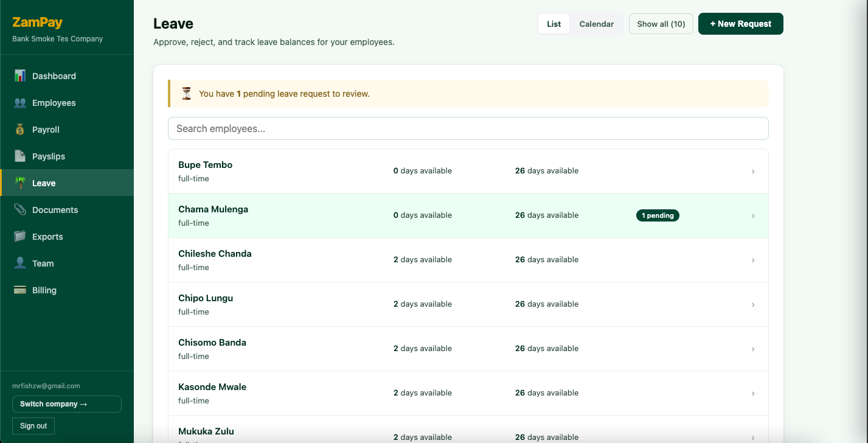The image size is (868, 443).
Task: Click the Payroll money bag icon
Action: pos(20,130)
